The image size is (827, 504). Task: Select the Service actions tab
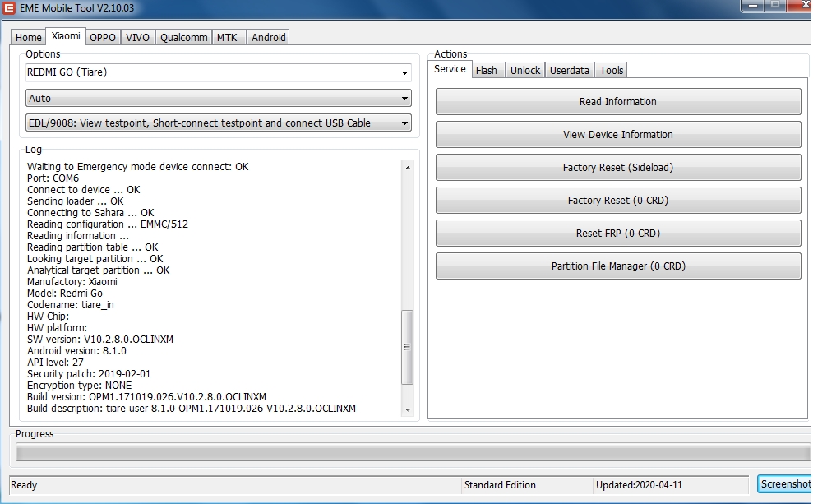tap(450, 69)
